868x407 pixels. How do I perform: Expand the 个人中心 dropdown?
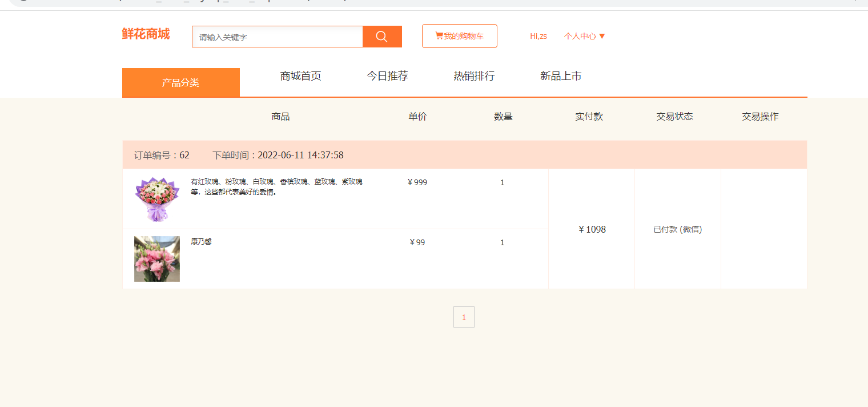tap(584, 36)
